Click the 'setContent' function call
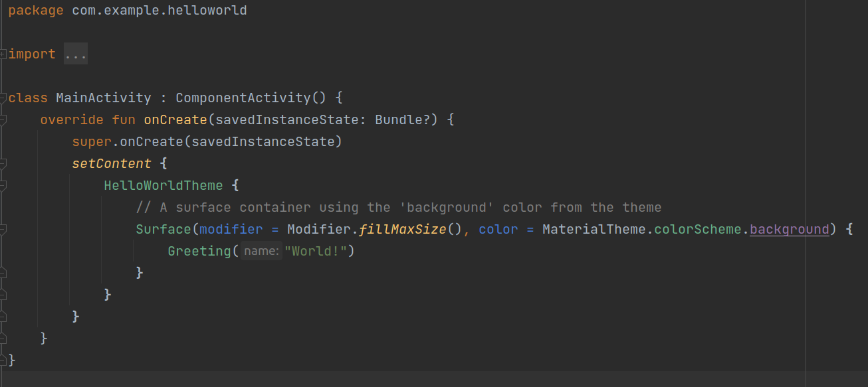Screen dimensions: 868x387 [x=112, y=164]
